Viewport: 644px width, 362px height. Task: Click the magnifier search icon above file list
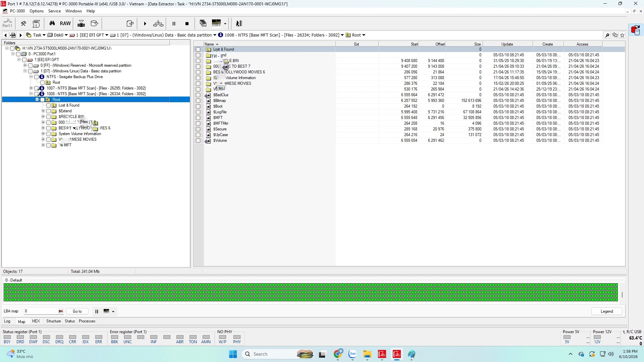coord(607,35)
